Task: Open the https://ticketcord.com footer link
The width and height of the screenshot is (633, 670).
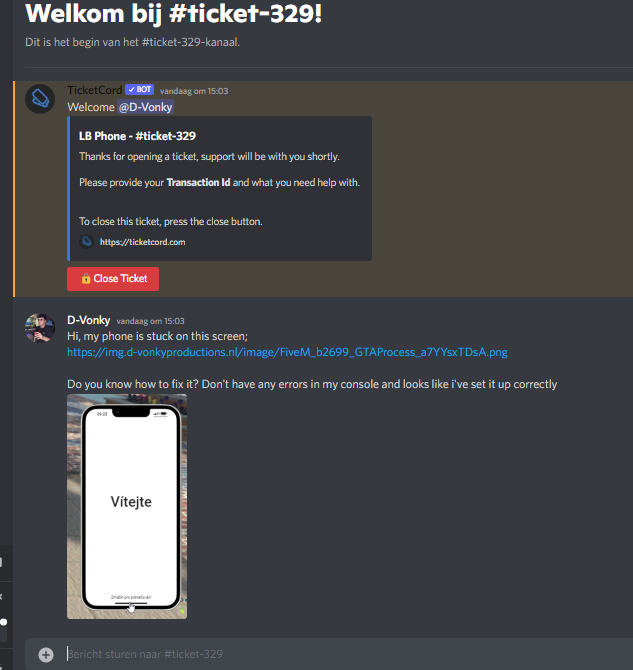Action: 142,242
